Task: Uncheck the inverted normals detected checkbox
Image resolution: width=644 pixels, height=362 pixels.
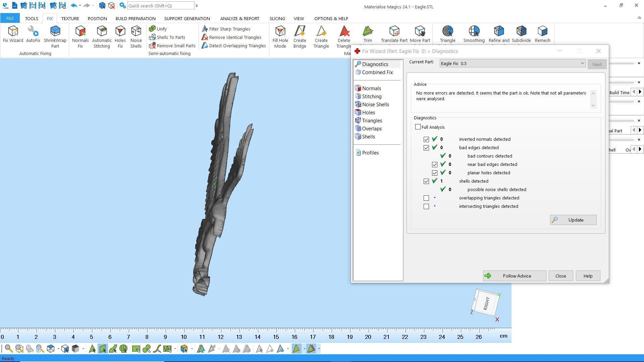Action: pyautogui.click(x=426, y=139)
